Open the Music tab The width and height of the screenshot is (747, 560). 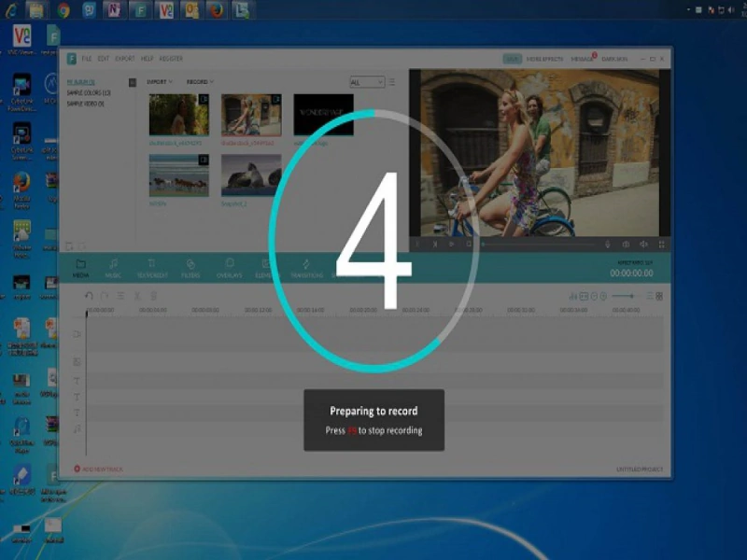(x=113, y=269)
